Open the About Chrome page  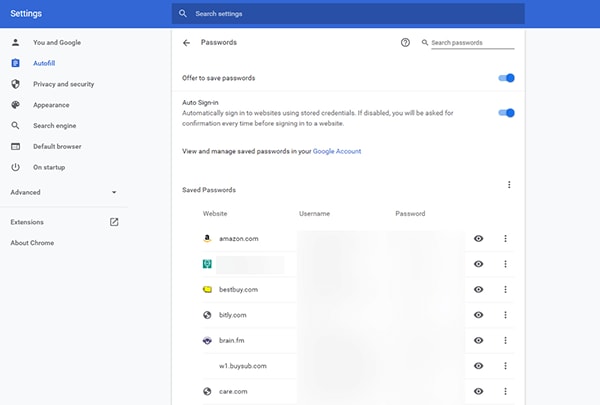32,243
